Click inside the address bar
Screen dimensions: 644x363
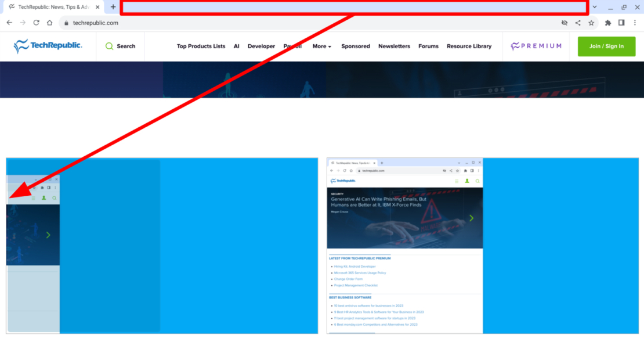pos(174,23)
